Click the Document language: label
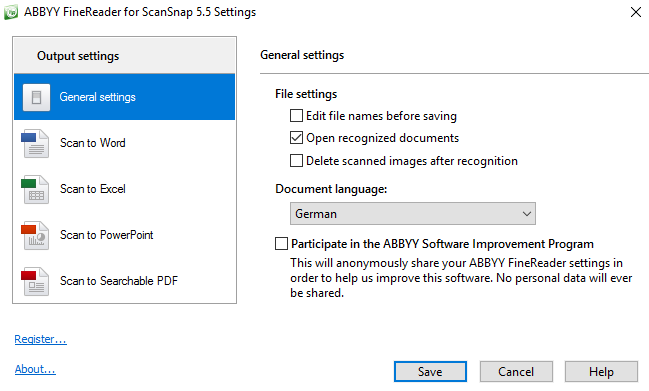 [x=331, y=189]
